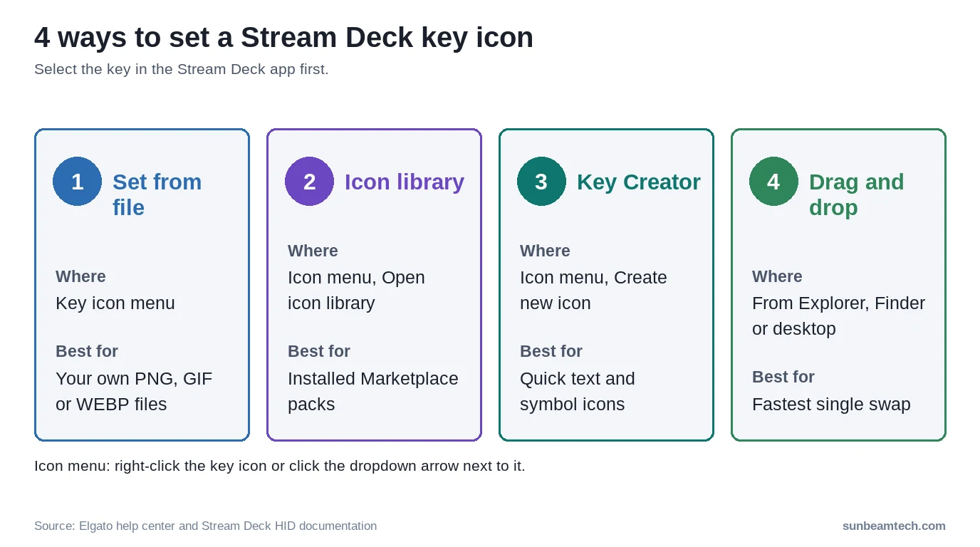
Task: Select the "Set from file" card heading
Action: coord(157,194)
